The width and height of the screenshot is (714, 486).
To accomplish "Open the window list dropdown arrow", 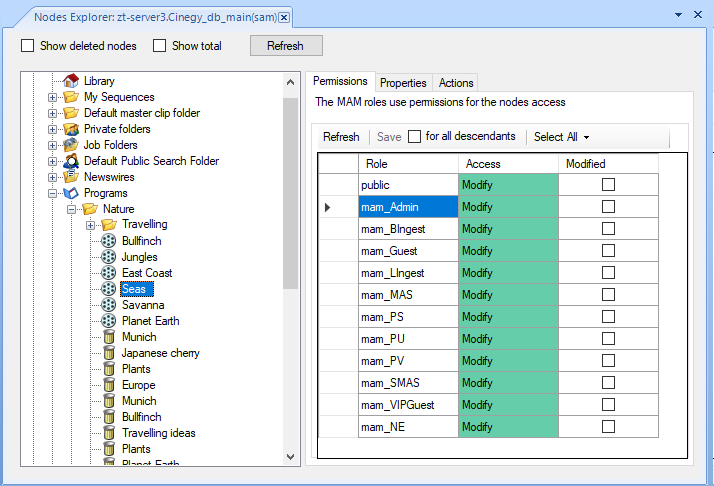I will tap(678, 15).
